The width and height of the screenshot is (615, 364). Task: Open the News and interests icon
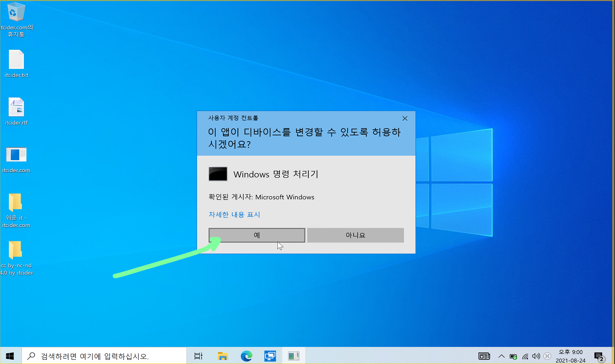pyautogui.click(x=484, y=356)
